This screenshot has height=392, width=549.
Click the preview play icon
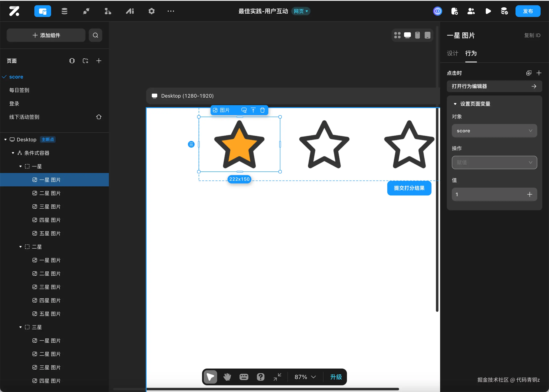click(488, 11)
